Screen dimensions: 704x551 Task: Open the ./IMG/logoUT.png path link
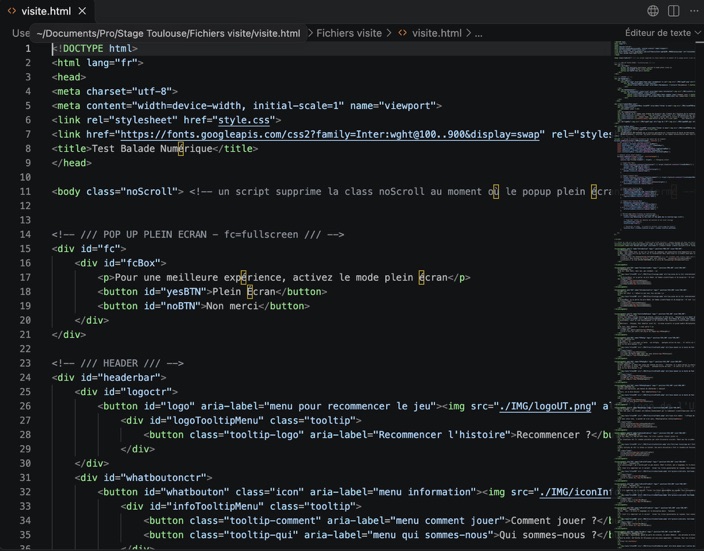coord(545,406)
